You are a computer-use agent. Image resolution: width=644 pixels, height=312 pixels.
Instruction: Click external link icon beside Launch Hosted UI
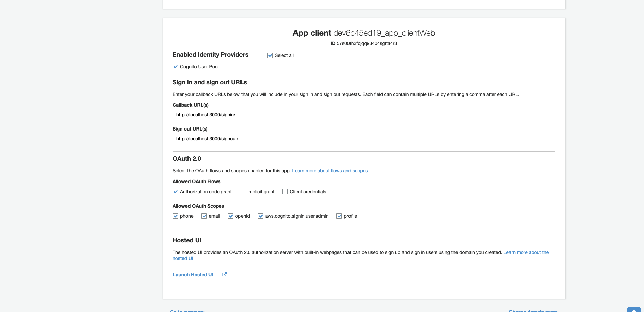click(x=225, y=274)
